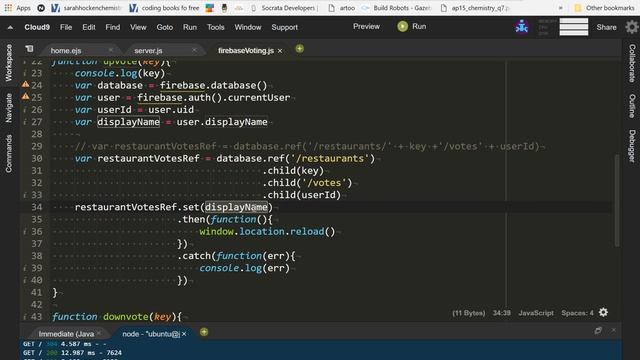Click the downvote function name on line 43
This screenshot has height=360, width=640.
pos(126,317)
